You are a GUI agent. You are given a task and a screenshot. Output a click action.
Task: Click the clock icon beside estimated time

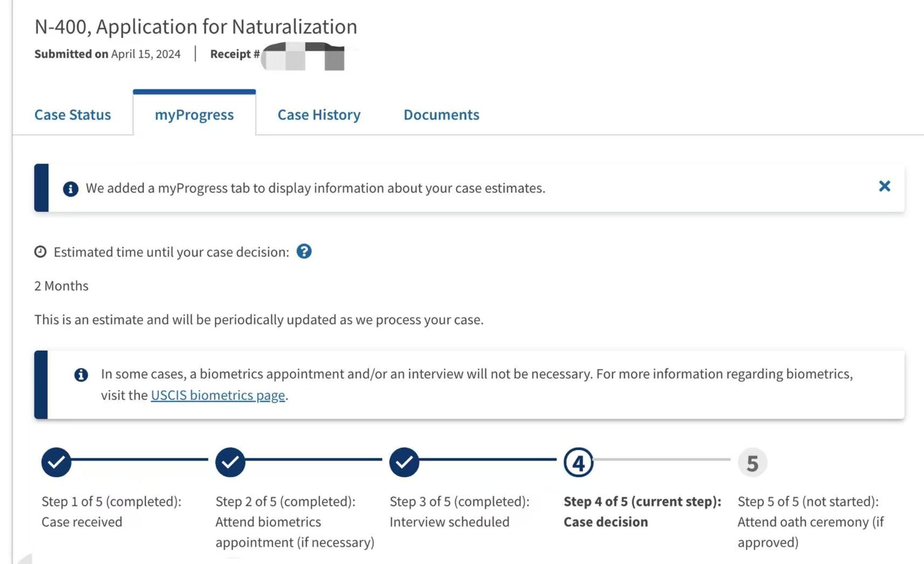(x=40, y=252)
